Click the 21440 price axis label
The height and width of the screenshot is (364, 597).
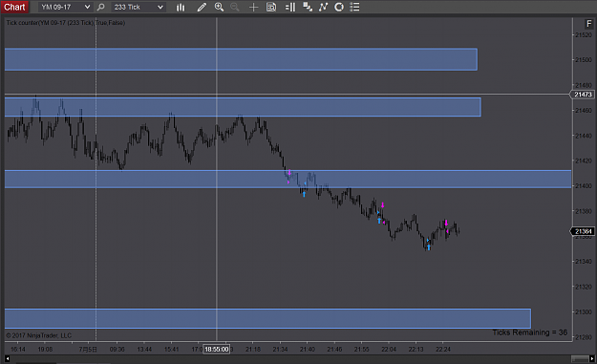point(584,136)
